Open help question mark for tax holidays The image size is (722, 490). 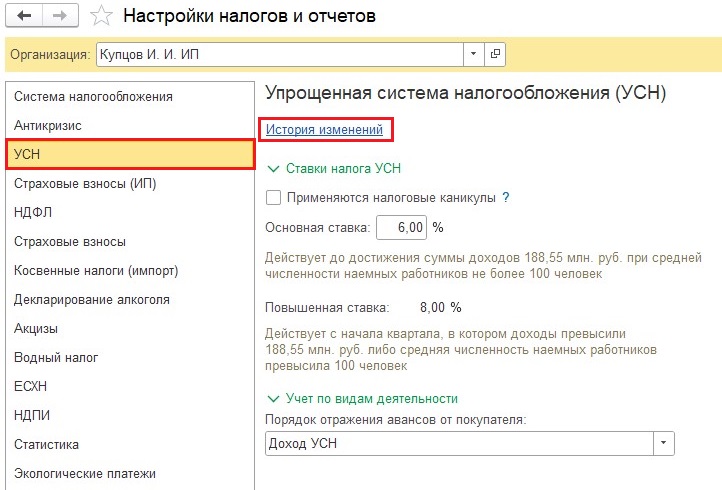506,198
